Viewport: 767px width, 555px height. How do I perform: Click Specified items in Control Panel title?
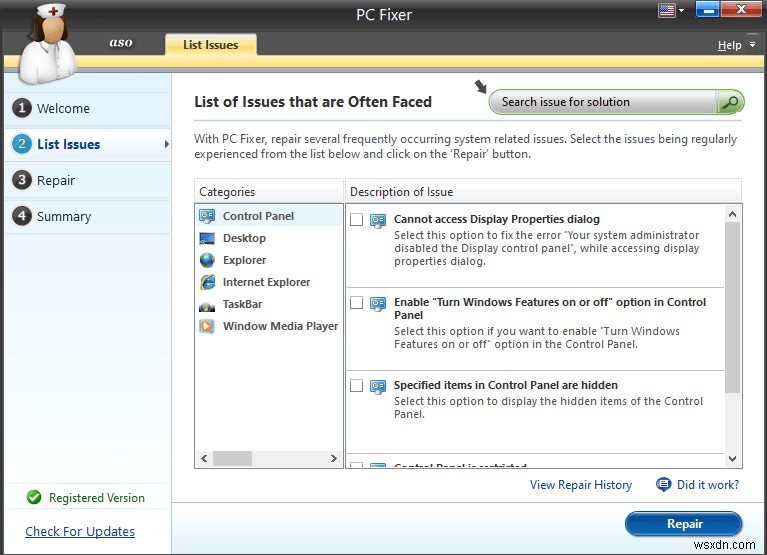click(506, 385)
